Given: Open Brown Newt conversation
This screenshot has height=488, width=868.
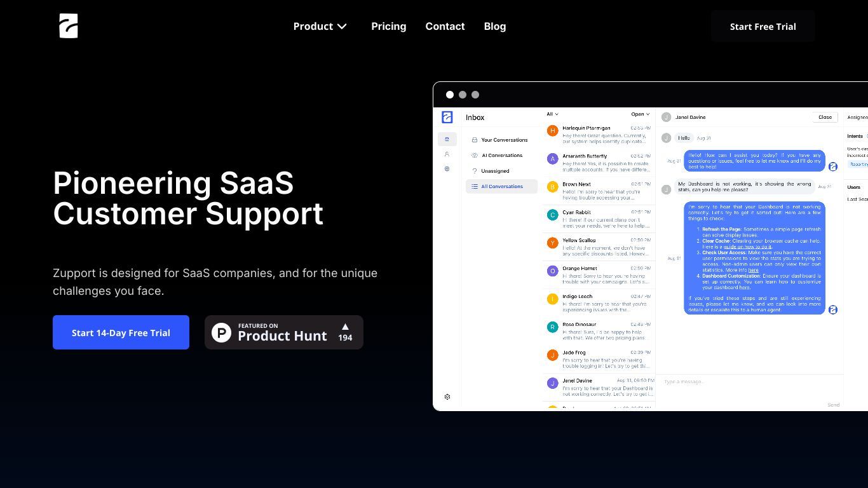Looking at the screenshot, I should click(x=599, y=191).
